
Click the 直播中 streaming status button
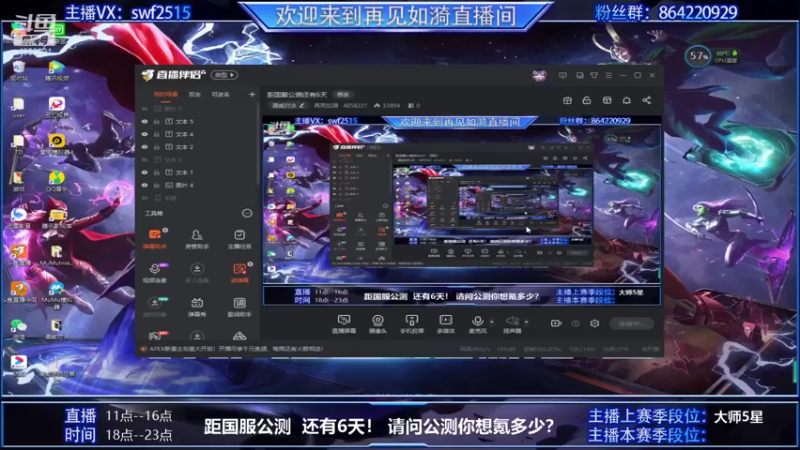click(632, 323)
